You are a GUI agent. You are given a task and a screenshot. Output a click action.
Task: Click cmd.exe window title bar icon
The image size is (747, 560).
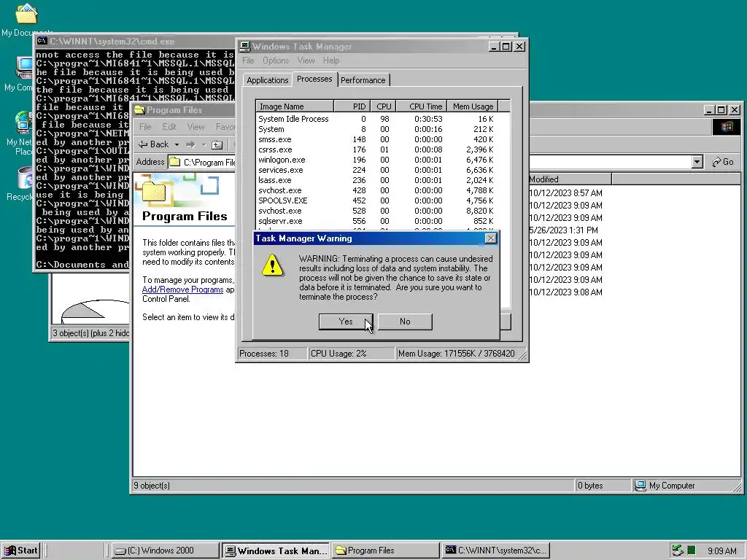(x=42, y=41)
